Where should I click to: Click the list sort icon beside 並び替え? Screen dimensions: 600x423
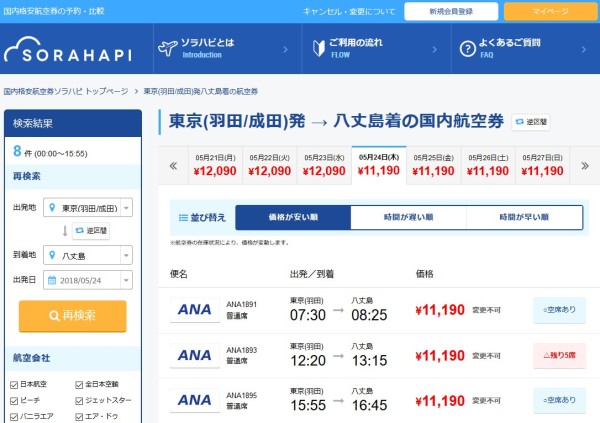[183, 217]
